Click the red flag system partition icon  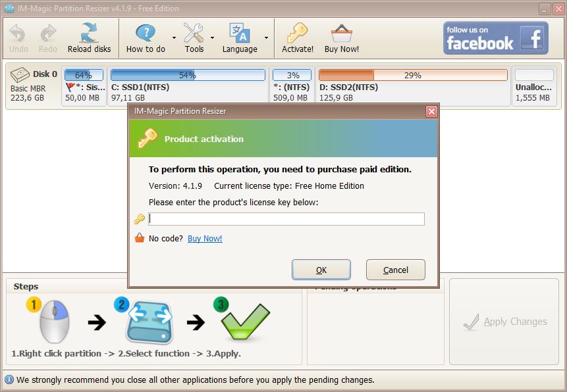click(x=70, y=87)
